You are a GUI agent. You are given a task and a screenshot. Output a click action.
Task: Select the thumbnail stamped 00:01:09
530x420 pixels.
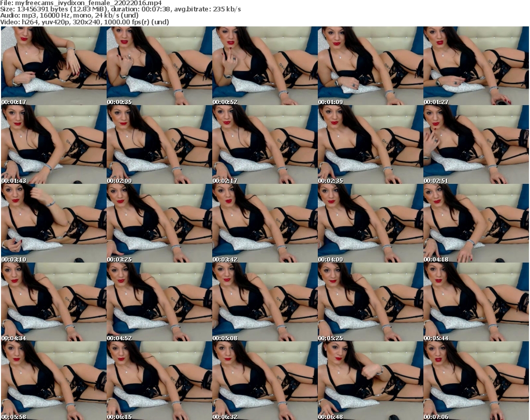coord(370,66)
